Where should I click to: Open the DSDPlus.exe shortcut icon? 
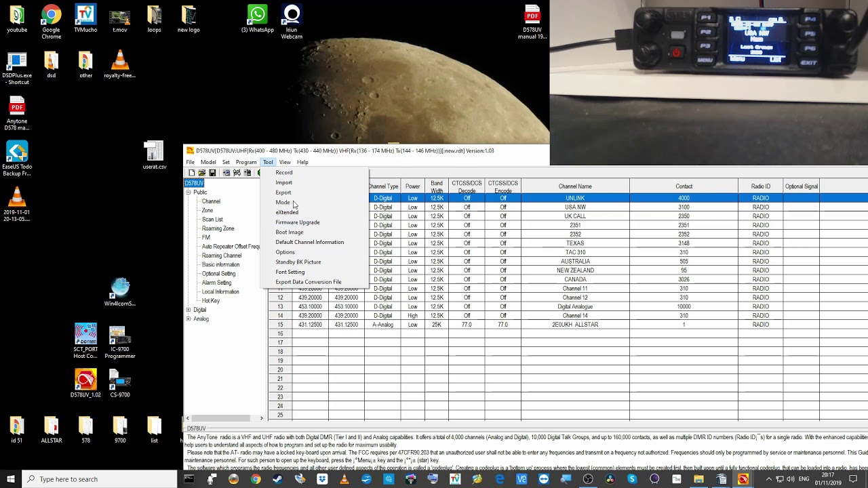(x=17, y=68)
